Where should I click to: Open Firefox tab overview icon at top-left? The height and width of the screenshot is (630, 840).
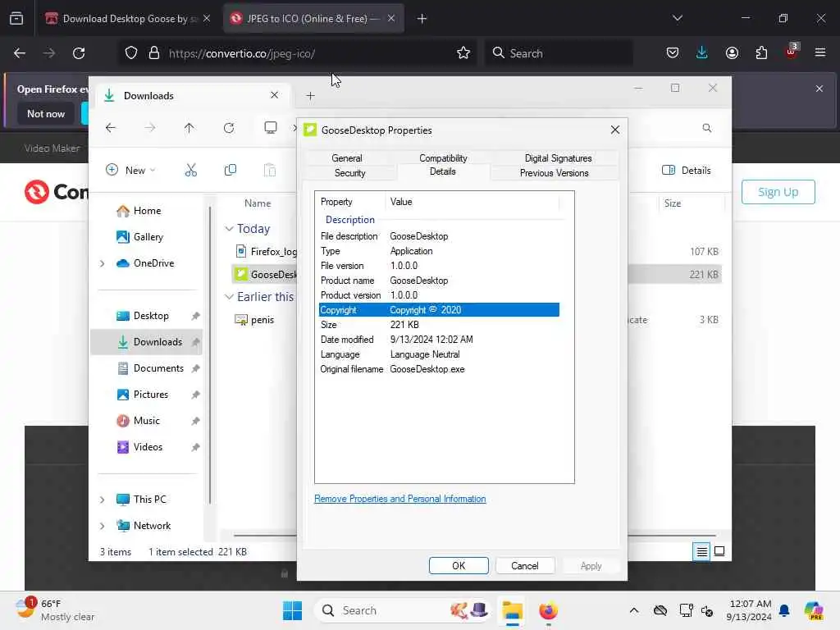pyautogui.click(x=16, y=19)
